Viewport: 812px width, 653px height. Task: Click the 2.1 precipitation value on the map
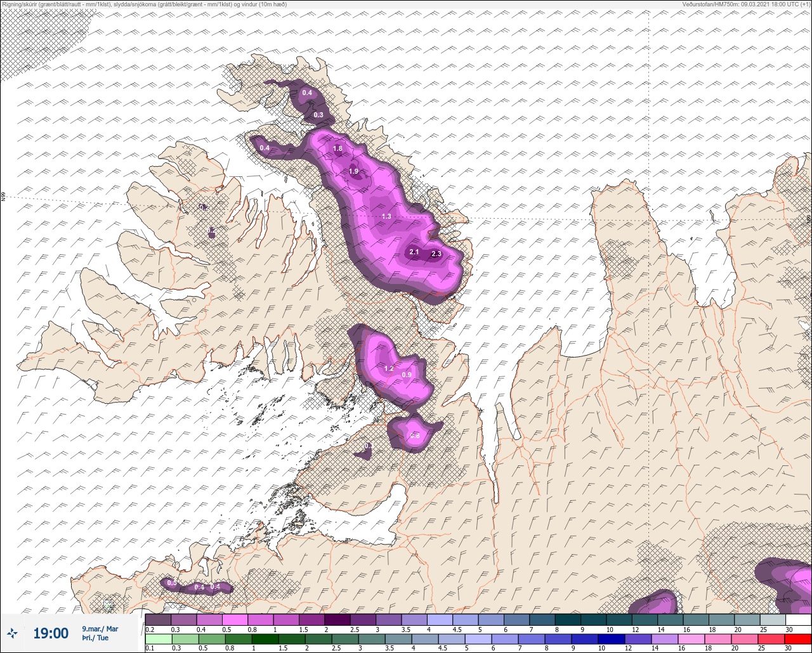(414, 252)
